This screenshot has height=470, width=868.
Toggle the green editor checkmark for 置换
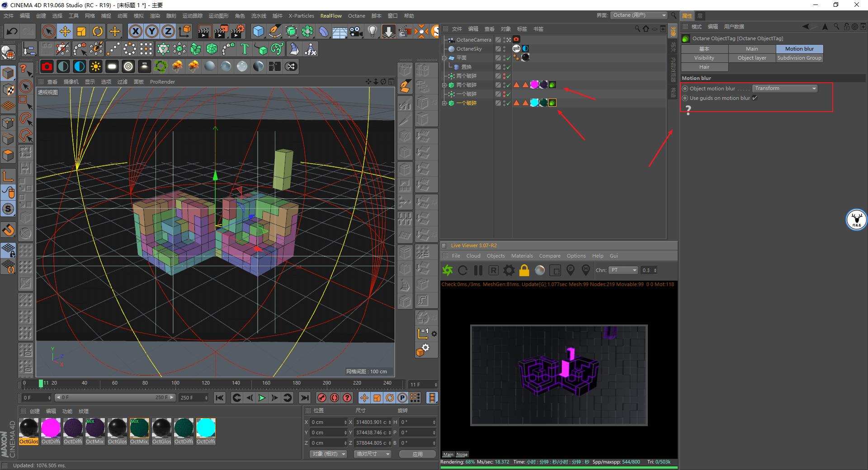click(x=508, y=66)
